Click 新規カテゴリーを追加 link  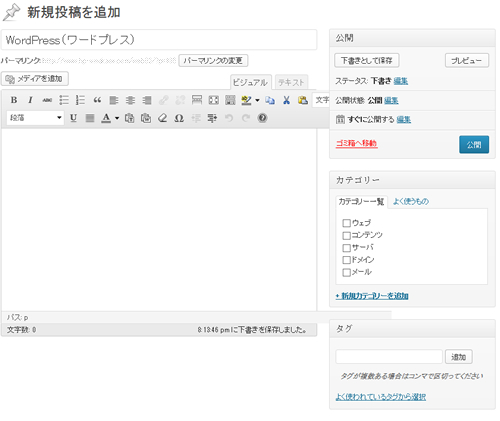pyautogui.click(x=372, y=296)
